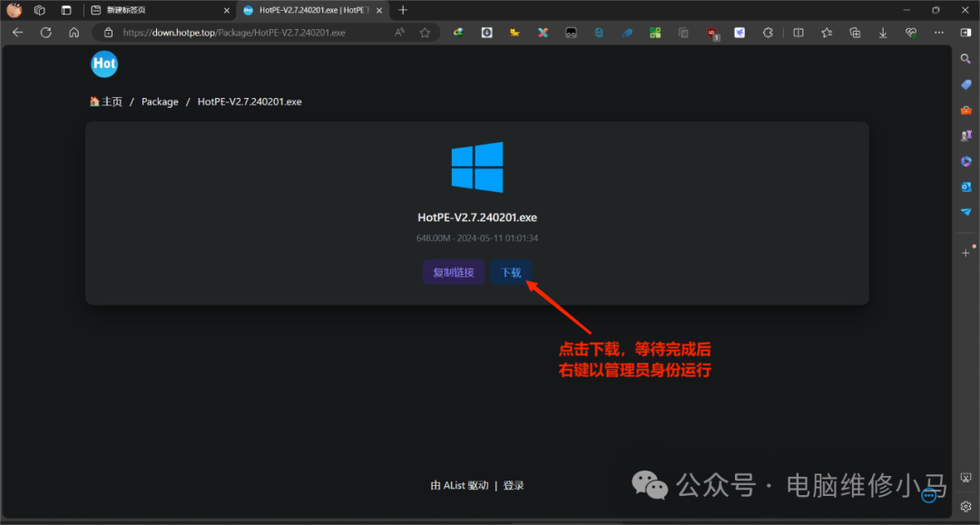Open the 主页 home breadcrumb link

[x=105, y=102]
